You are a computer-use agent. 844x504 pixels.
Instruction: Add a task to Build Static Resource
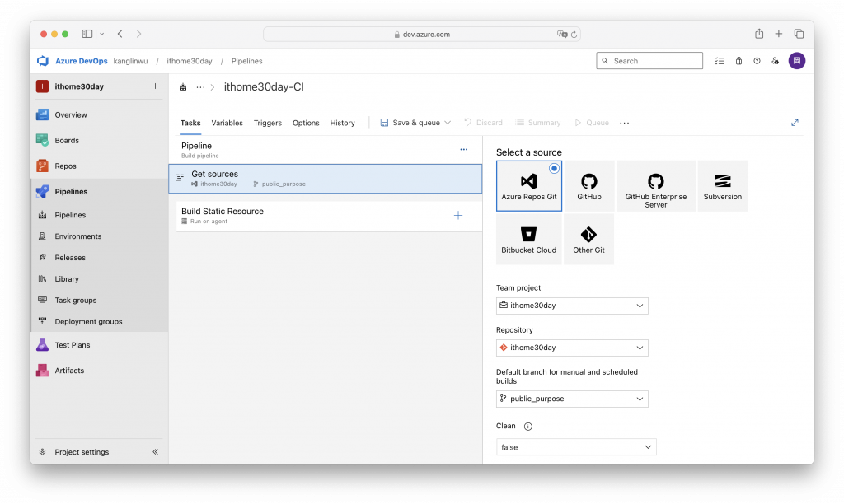pyautogui.click(x=458, y=215)
